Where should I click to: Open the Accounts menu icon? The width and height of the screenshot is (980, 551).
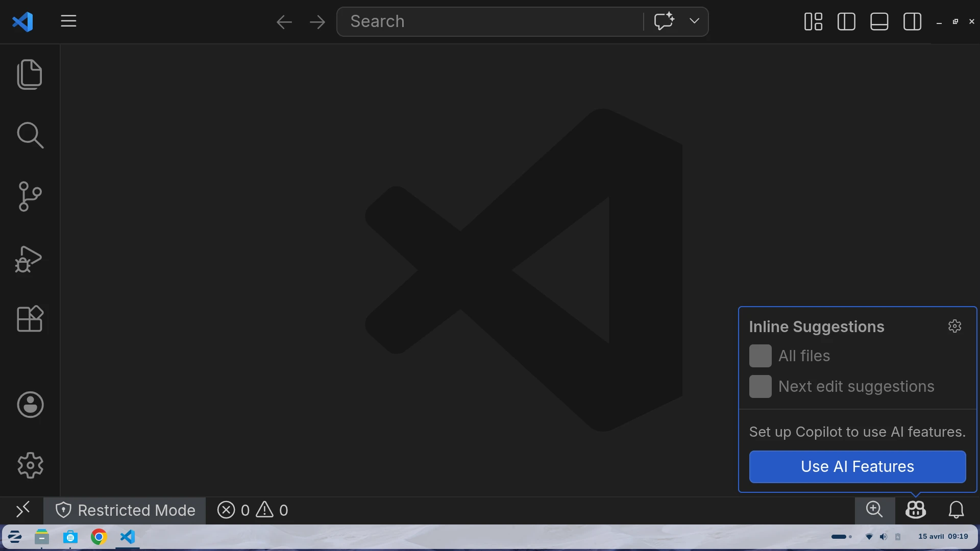click(x=30, y=405)
